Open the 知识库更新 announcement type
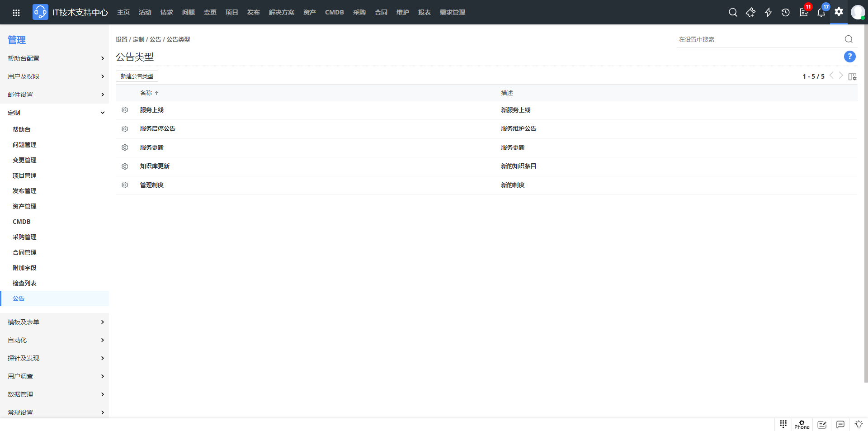The height and width of the screenshot is (431, 868). point(155,166)
